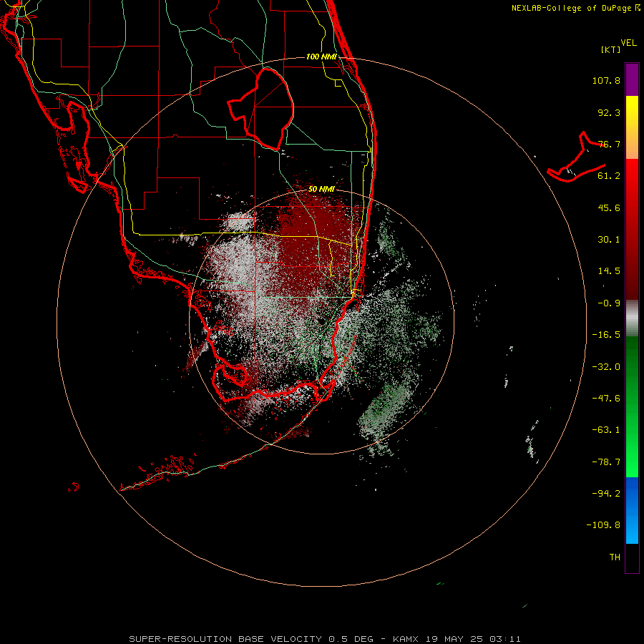This screenshot has height=644, width=644.
Task: Click the TH legend label
Action: (x=615, y=557)
